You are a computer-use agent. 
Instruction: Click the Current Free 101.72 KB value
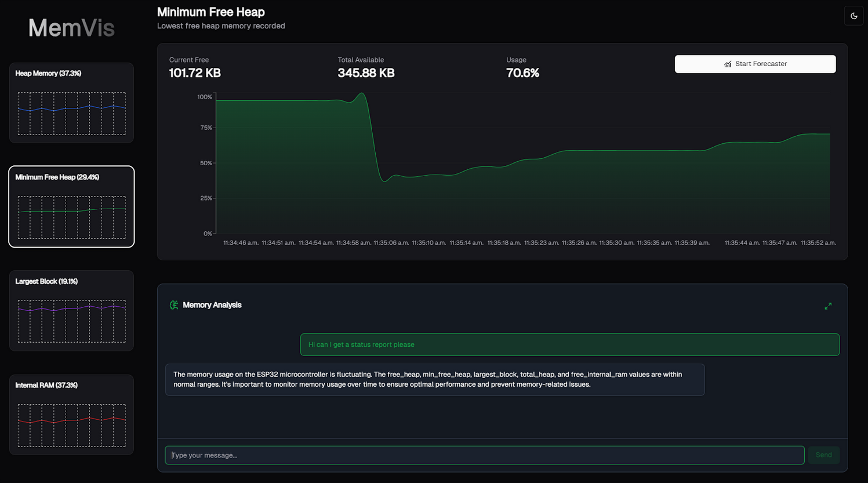click(x=195, y=73)
